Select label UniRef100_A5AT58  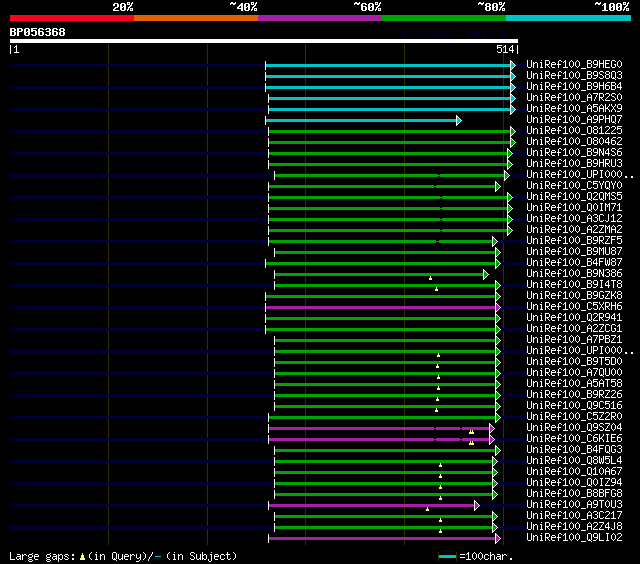coord(574,384)
